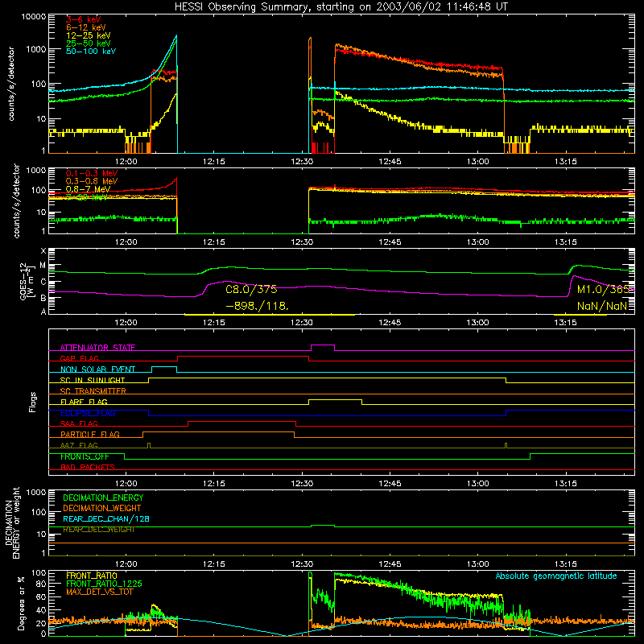The height and width of the screenshot is (644, 644).
Task: Click "13:00" tick under the top keV panel
Action: pyautogui.click(x=477, y=162)
